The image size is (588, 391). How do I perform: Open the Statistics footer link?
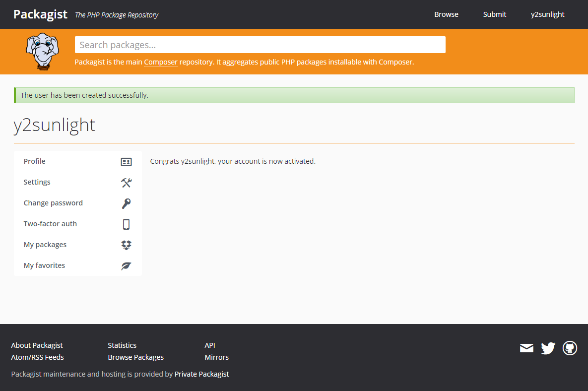point(122,345)
